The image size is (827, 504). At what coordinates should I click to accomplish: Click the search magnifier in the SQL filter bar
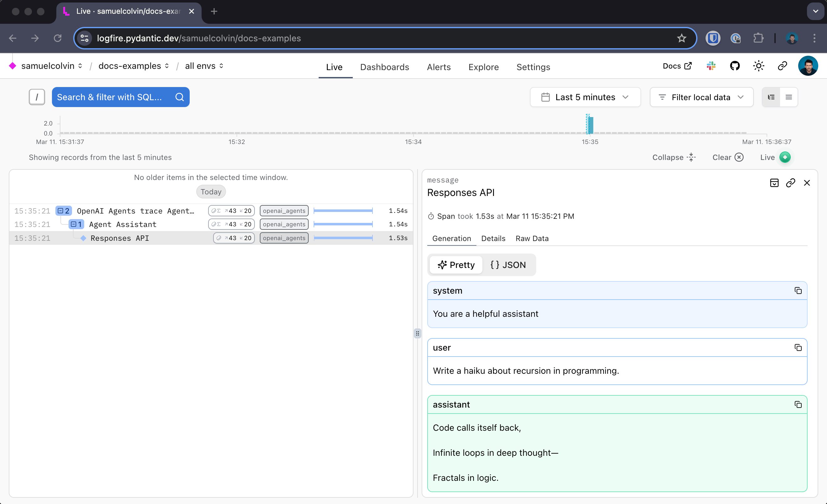(180, 97)
